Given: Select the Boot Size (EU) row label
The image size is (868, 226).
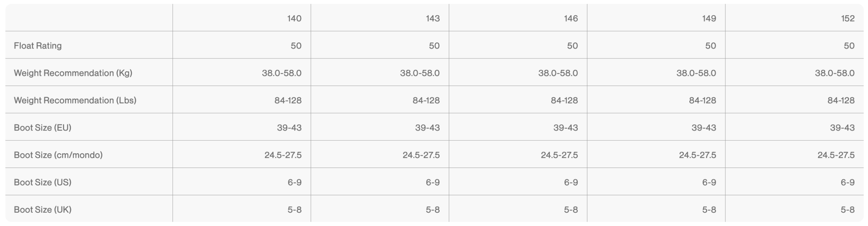Looking at the screenshot, I should click(x=42, y=127).
